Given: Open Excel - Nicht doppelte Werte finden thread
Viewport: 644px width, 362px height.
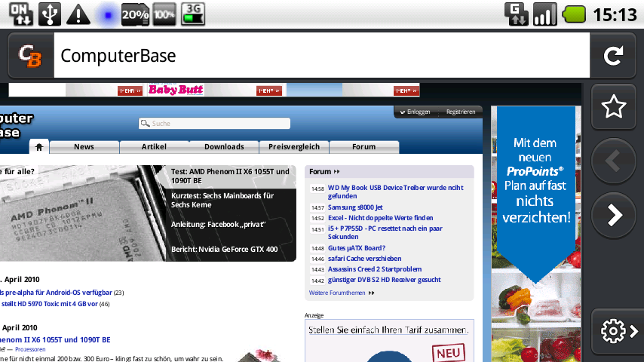Looking at the screenshot, I should click(x=380, y=218).
